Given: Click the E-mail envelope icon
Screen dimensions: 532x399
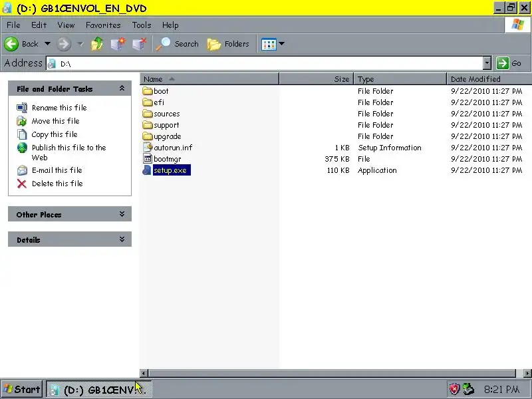Looking at the screenshot, I should pos(22,170).
